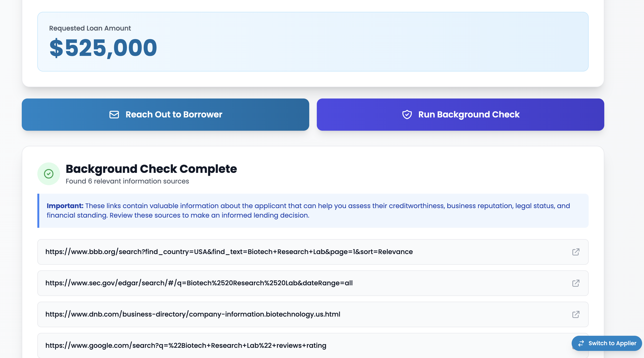The height and width of the screenshot is (358, 644).
Task: Open the Google reviews rating search link
Action: [186, 346]
